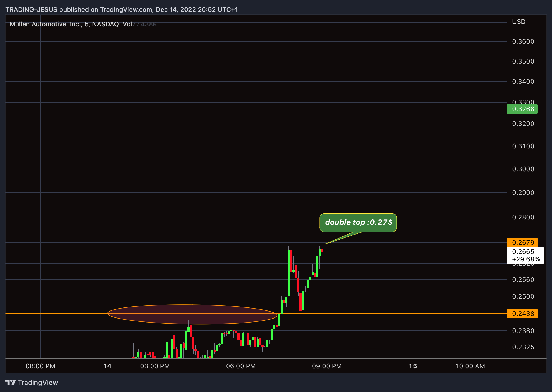Click the 0.2380 price axis label
Viewport: 552px width, 392px height.
click(523, 331)
